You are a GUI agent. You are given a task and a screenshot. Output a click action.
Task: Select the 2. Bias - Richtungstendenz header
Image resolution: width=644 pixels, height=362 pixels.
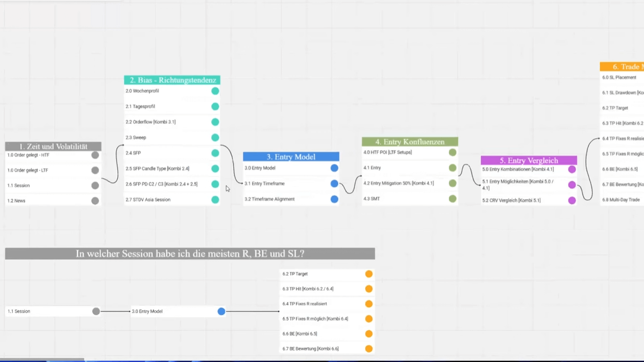172,80
